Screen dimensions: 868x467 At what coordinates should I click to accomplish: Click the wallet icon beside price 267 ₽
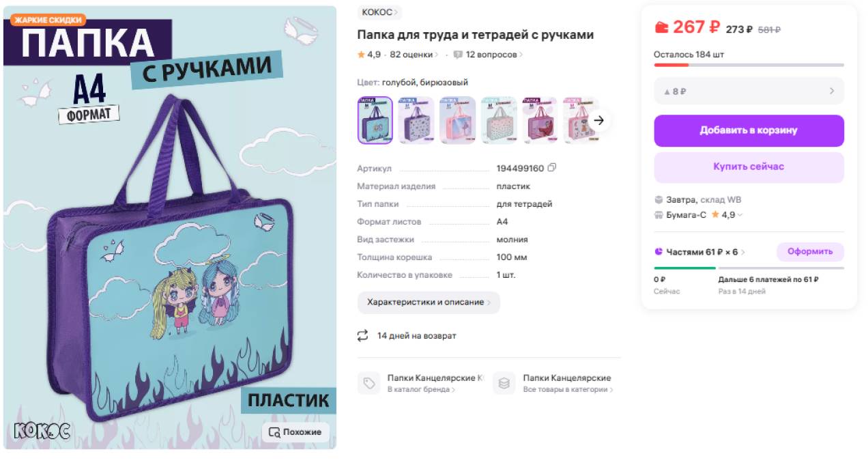pos(661,27)
